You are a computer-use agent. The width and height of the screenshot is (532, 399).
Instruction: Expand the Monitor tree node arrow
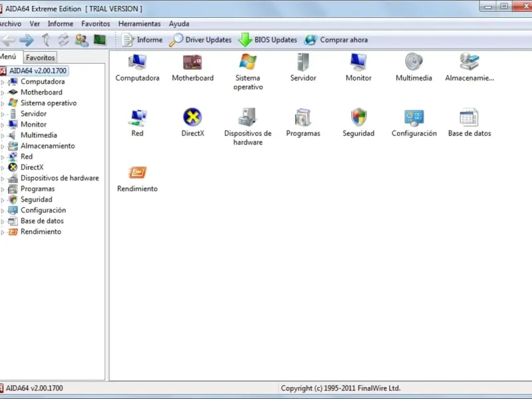coord(3,125)
